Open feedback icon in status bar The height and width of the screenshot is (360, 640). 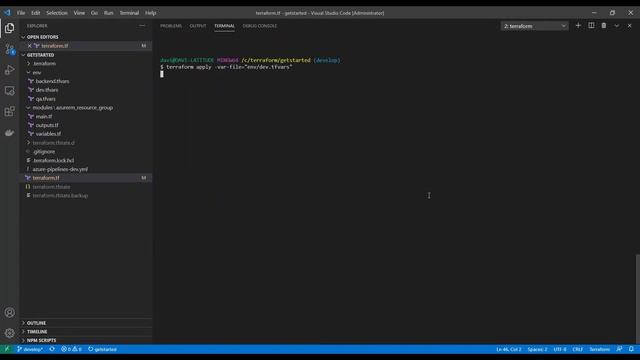click(619, 349)
